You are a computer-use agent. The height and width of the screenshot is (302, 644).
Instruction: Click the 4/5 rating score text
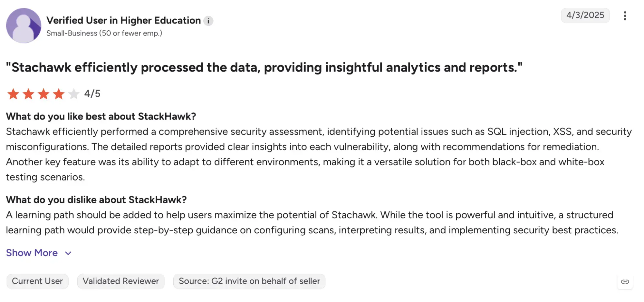(92, 94)
